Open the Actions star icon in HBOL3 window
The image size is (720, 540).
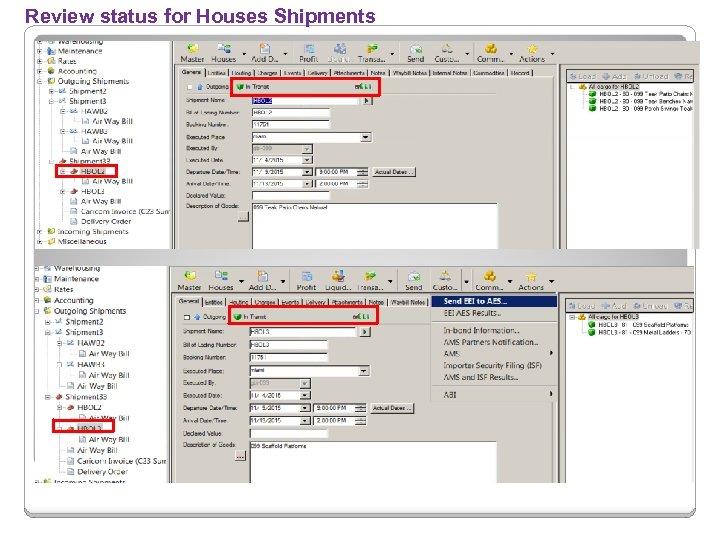click(x=531, y=277)
